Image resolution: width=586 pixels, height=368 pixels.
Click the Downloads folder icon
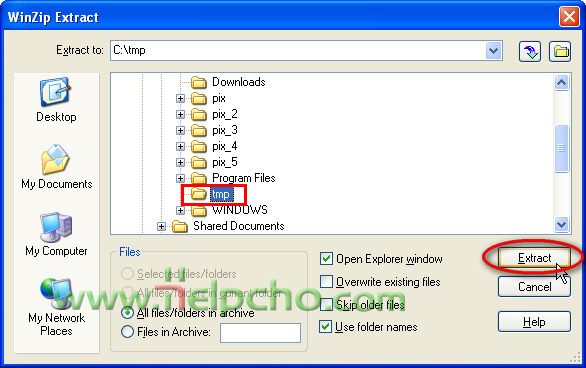click(x=199, y=82)
